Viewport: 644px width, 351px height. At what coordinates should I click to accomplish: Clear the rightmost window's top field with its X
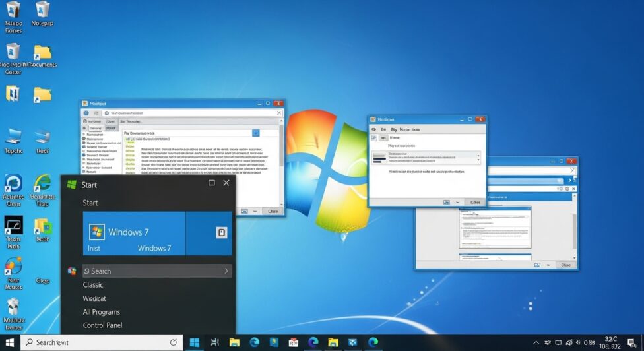(572, 170)
